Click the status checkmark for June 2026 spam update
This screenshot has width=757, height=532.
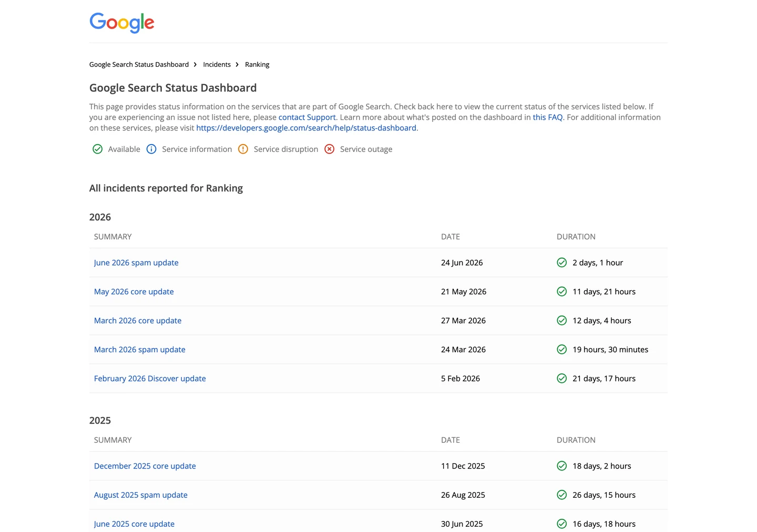[x=561, y=263]
